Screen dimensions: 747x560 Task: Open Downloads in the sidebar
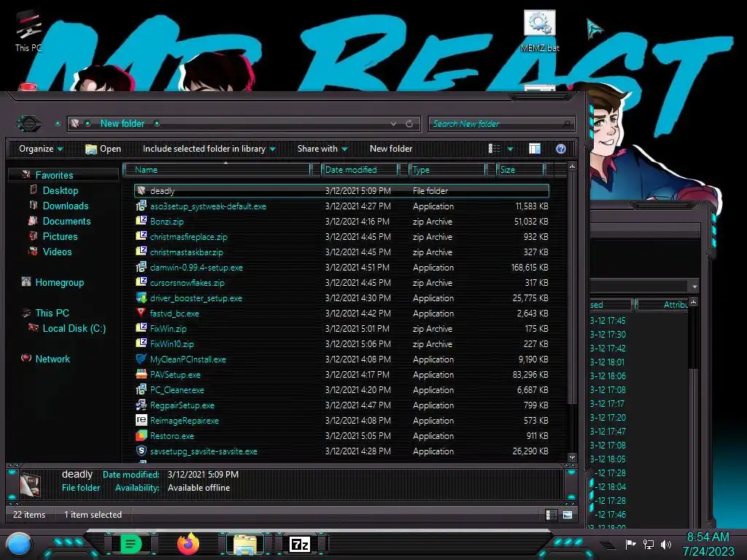[65, 206]
